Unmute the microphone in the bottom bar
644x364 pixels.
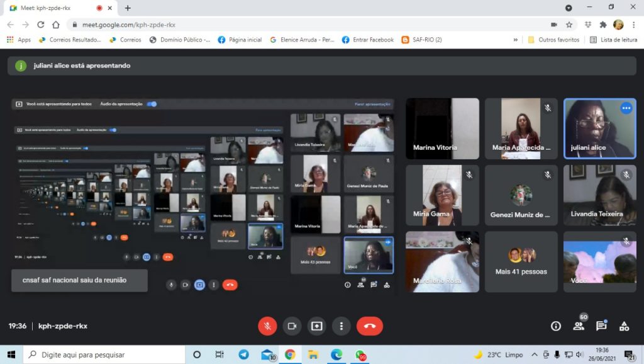pos(267,326)
